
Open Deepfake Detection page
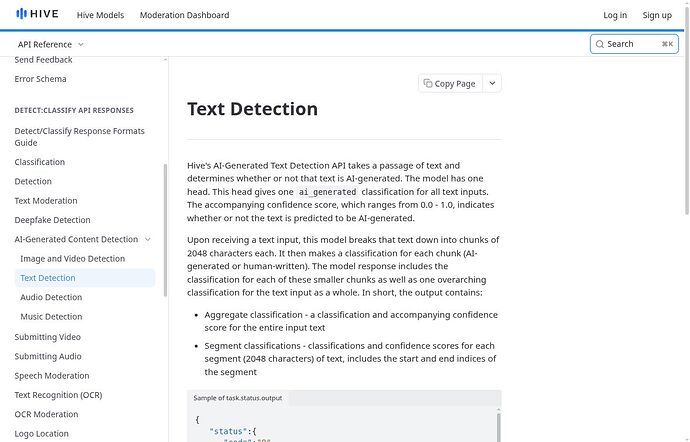[52, 220]
